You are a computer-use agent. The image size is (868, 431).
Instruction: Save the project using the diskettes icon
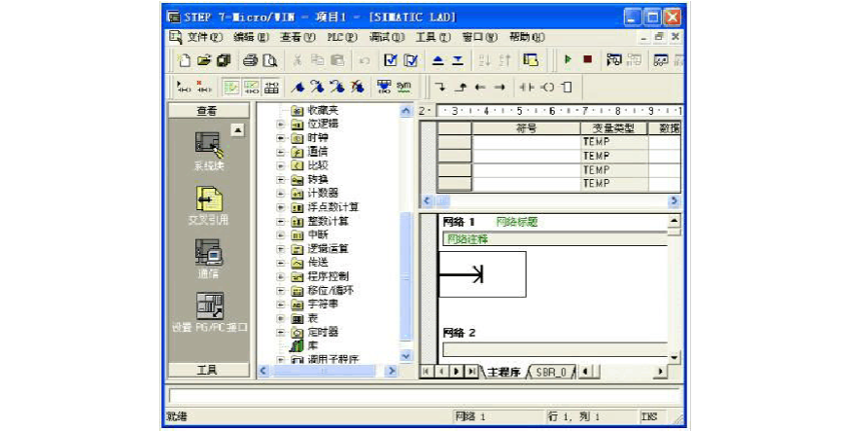click(224, 60)
